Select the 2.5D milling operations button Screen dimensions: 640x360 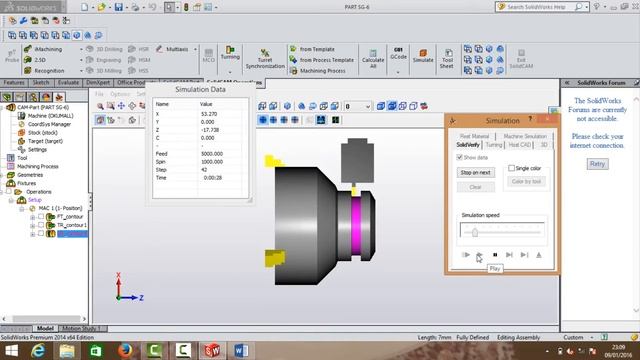[x=35, y=60]
